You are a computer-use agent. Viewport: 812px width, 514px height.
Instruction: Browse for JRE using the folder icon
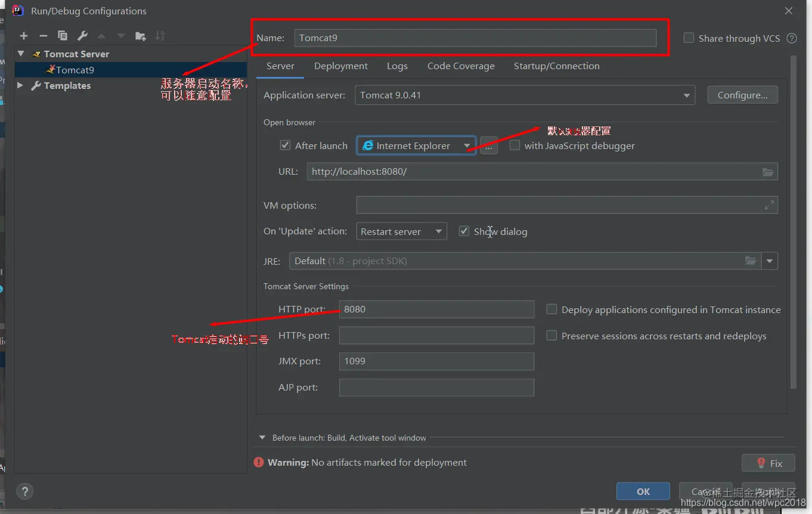tap(751, 261)
